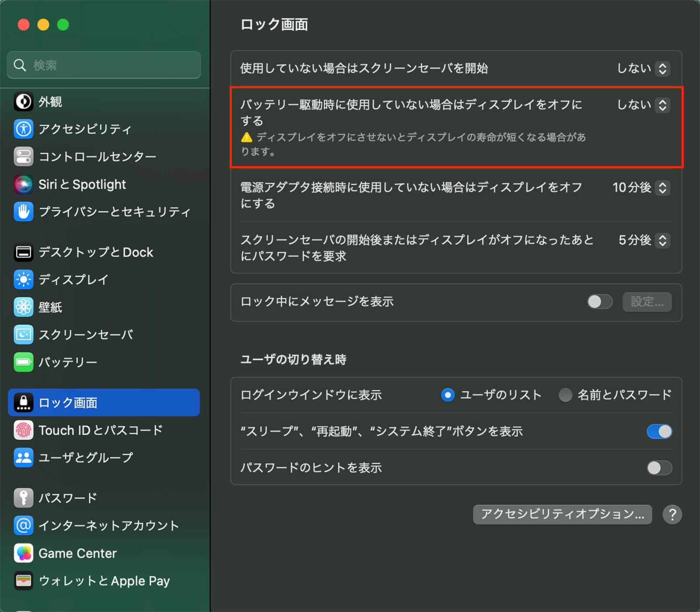Click the ロック画面 page title
The image size is (700, 612).
pos(274,24)
